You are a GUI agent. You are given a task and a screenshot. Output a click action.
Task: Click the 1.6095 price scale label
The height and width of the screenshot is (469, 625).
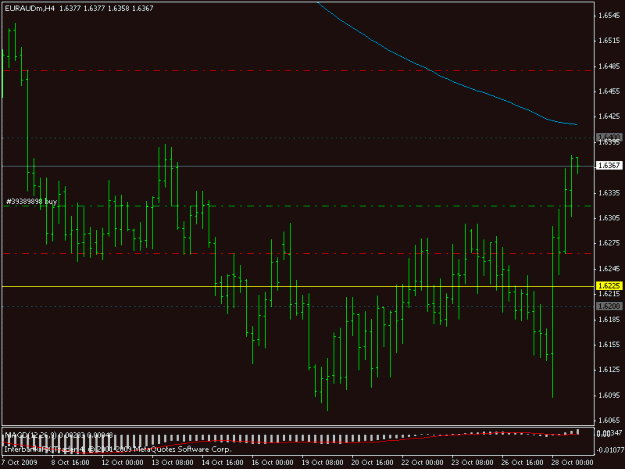(609, 395)
